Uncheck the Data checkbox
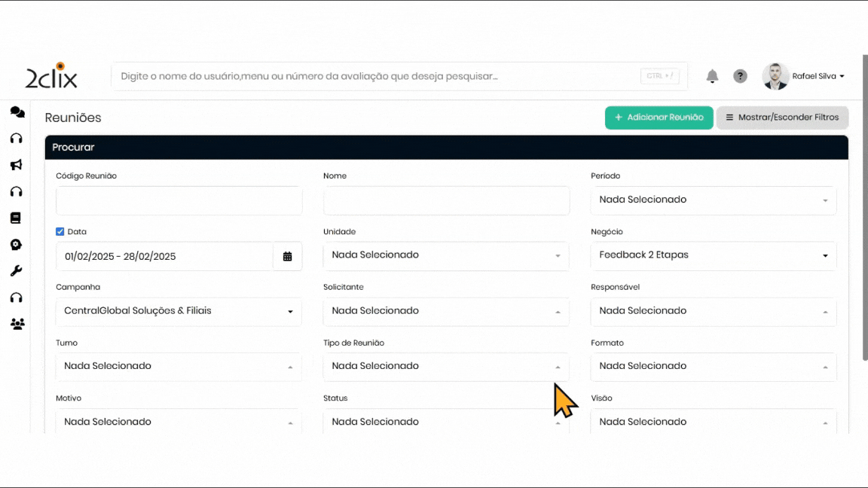The image size is (868, 488). click(60, 232)
